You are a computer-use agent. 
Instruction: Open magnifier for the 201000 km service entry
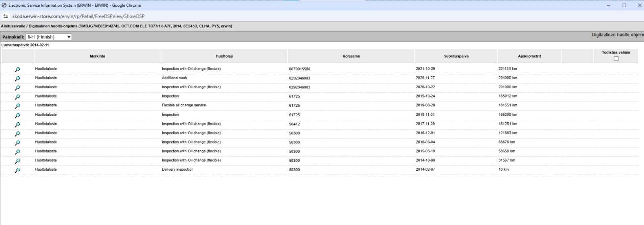(x=17, y=88)
